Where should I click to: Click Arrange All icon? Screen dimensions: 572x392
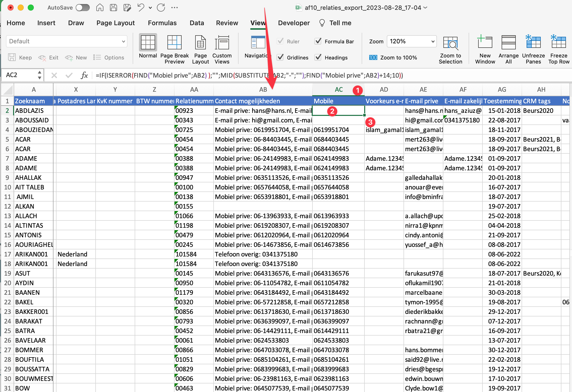coord(508,42)
